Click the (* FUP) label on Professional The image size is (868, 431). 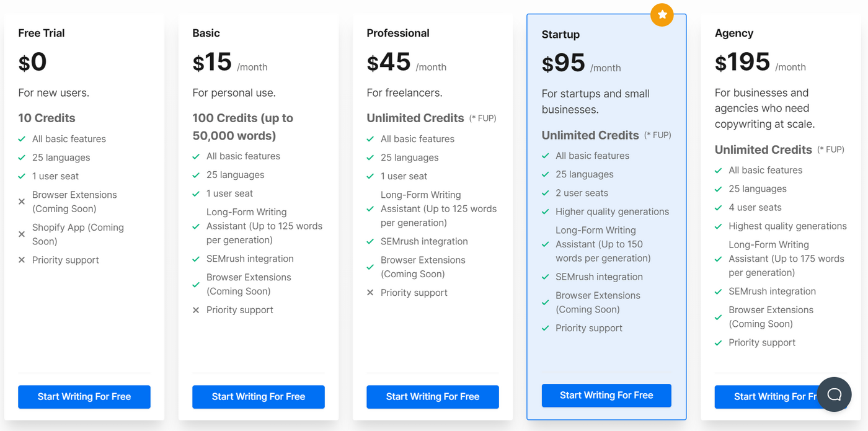point(484,118)
